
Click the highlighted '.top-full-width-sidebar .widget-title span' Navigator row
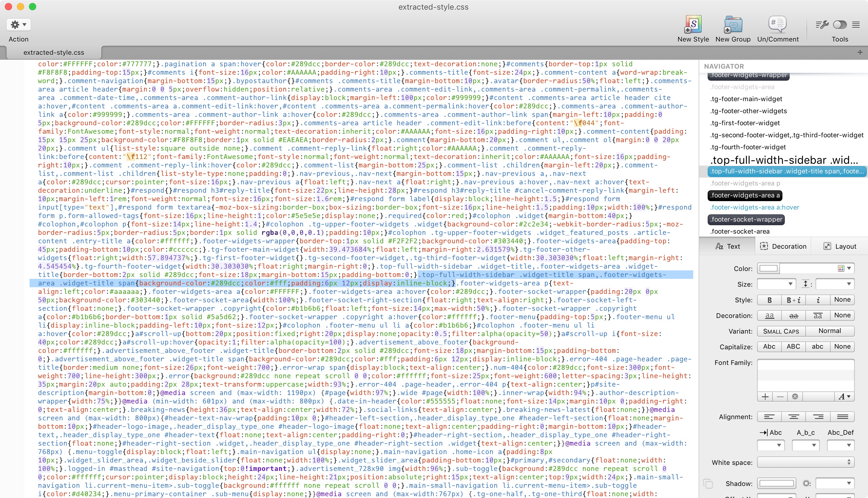(x=787, y=171)
